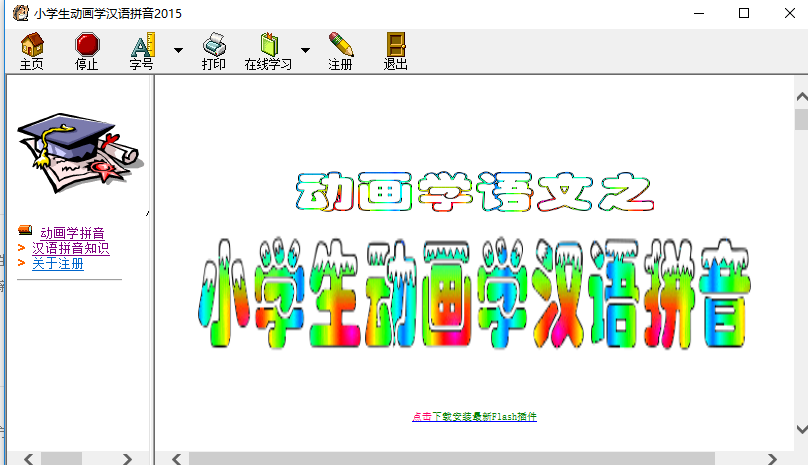Viewport: 808px width, 465px height.
Task: Expand the 字号 dropdown arrow
Action: (178, 51)
